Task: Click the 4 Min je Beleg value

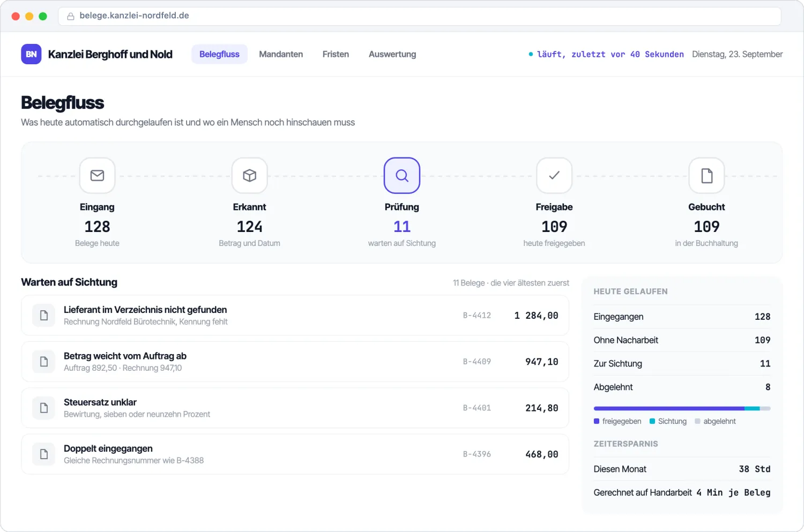Action: [733, 492]
